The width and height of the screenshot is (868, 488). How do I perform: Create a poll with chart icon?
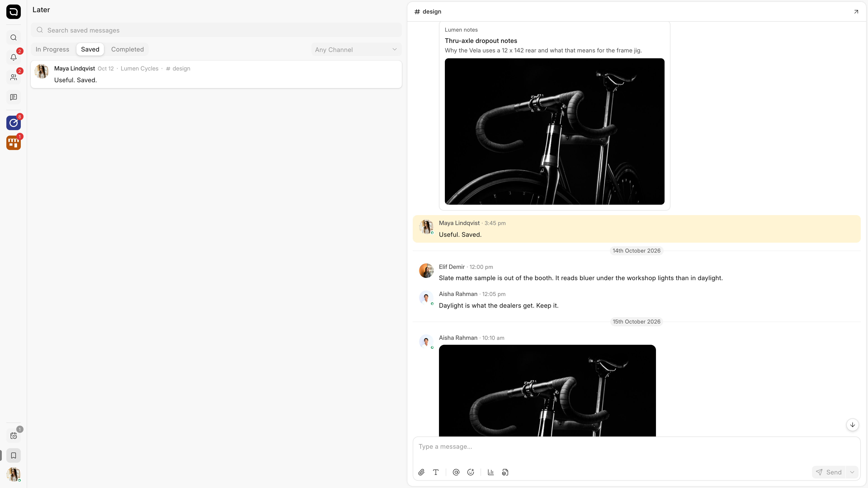(491, 472)
